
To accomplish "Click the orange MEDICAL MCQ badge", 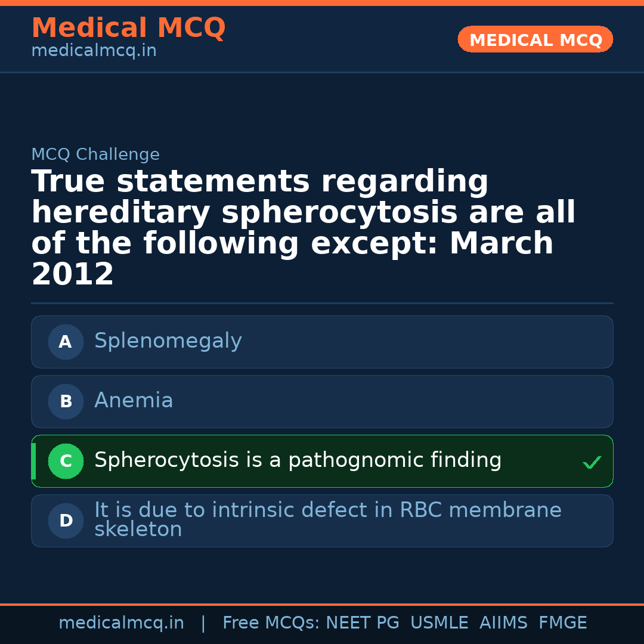I will tap(535, 40).
